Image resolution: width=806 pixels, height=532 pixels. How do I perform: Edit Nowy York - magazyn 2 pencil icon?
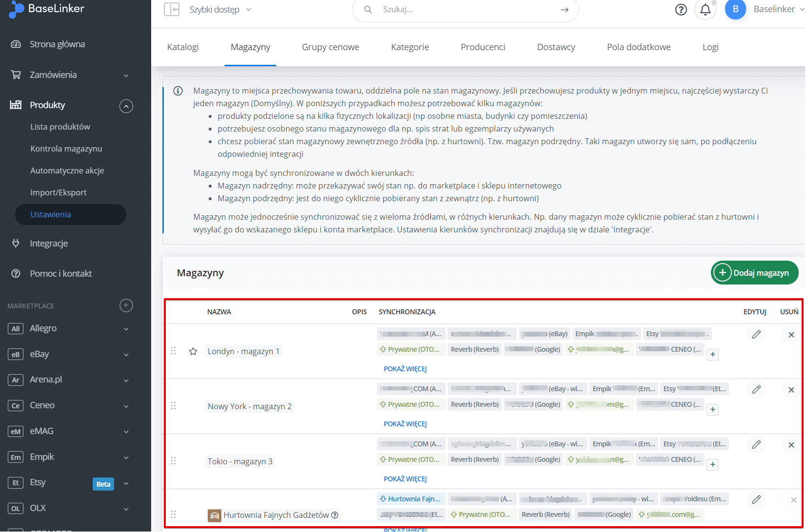click(756, 389)
